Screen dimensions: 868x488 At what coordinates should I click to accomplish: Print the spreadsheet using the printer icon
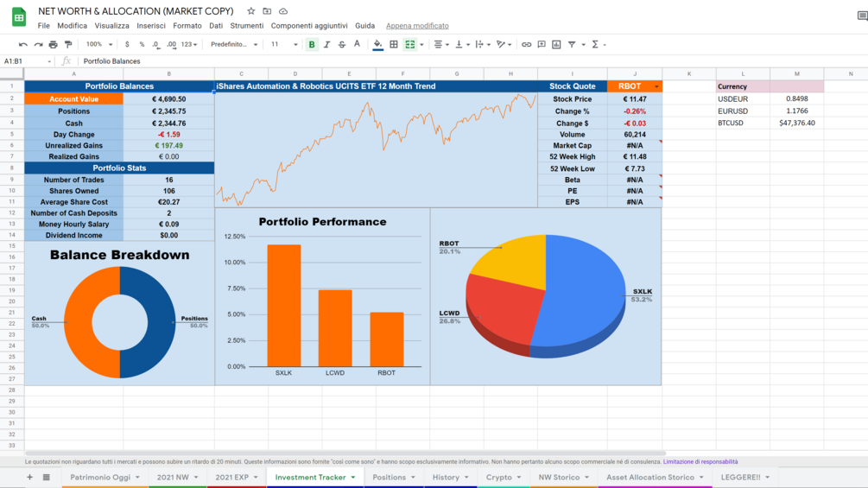[x=54, y=44]
